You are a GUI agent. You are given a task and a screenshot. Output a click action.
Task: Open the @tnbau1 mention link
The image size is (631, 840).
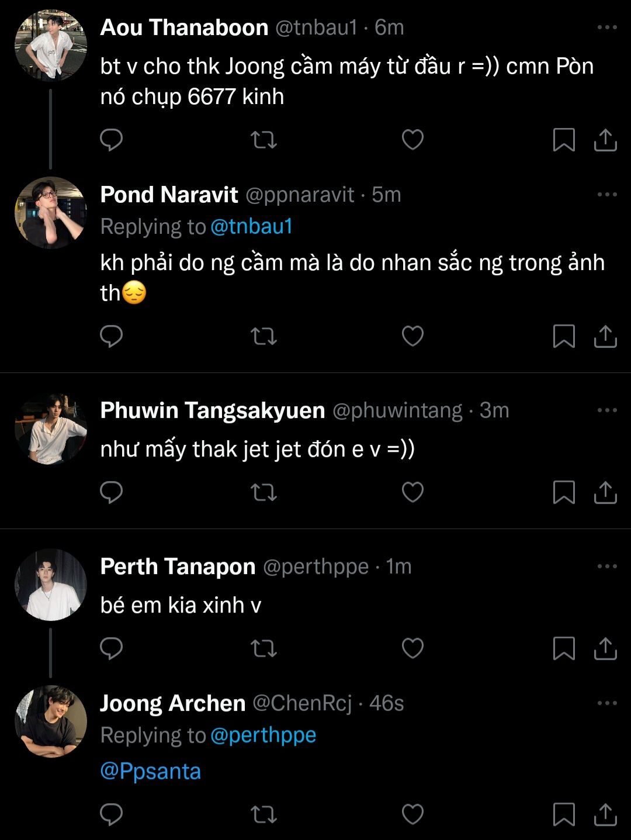[x=251, y=227]
